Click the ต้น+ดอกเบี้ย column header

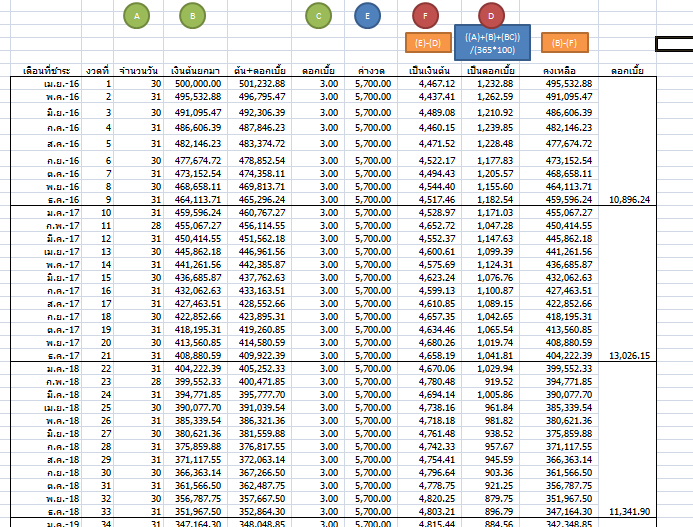[x=260, y=71]
